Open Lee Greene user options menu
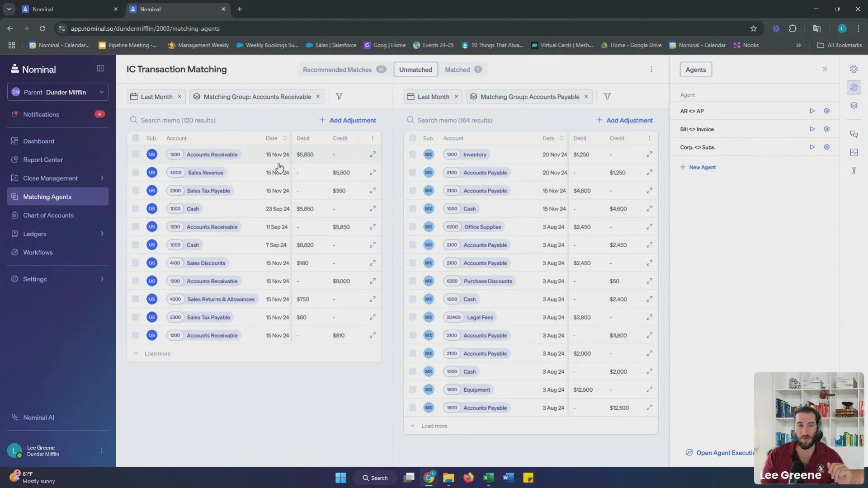 coord(101,450)
